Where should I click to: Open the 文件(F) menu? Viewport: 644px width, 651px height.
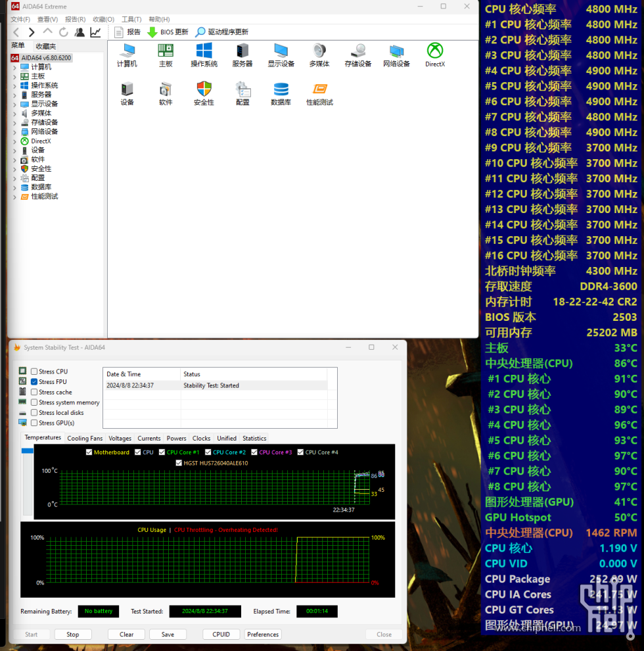[20, 20]
